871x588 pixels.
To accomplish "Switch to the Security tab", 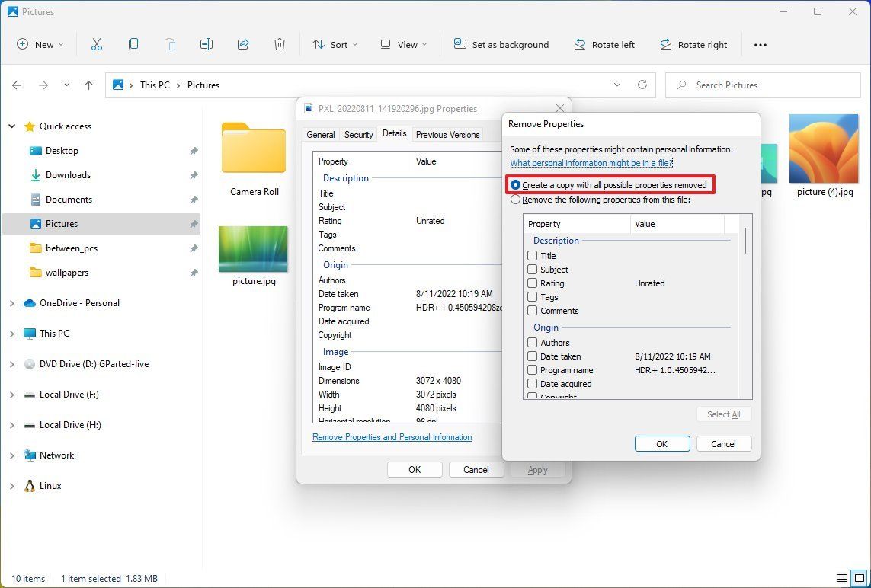I will [x=357, y=134].
